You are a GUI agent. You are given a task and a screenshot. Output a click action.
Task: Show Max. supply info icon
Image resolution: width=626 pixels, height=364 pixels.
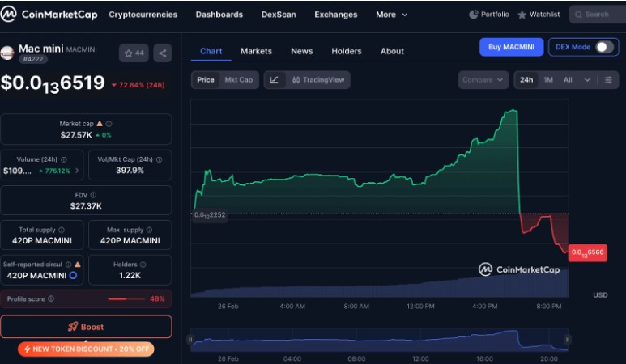coord(149,230)
